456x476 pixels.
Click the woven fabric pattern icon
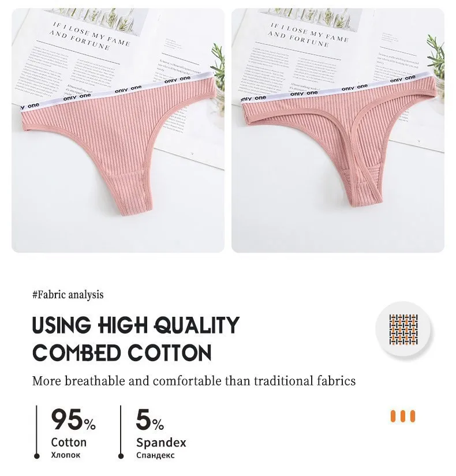(403, 329)
